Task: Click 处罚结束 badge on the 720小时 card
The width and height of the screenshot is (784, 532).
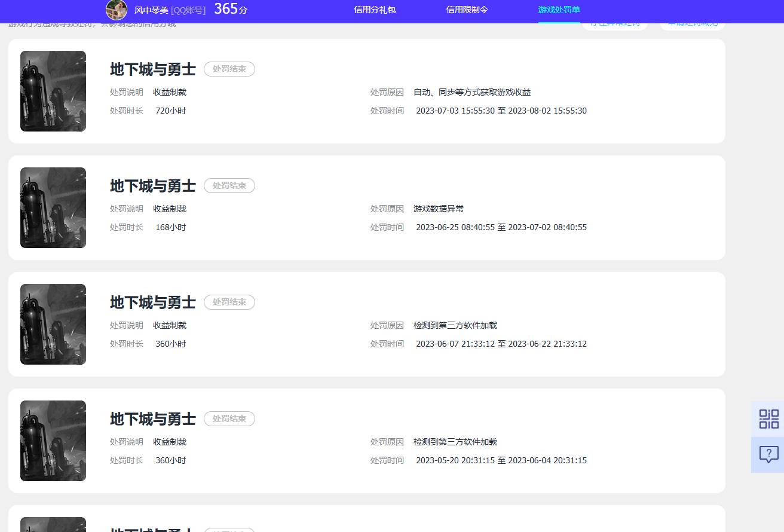Action: [x=229, y=69]
